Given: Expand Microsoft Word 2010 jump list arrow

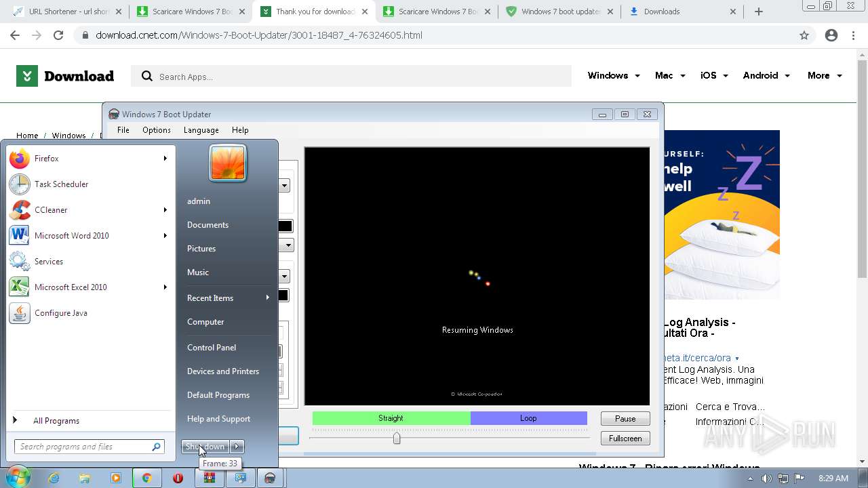Looking at the screenshot, I should (165, 236).
